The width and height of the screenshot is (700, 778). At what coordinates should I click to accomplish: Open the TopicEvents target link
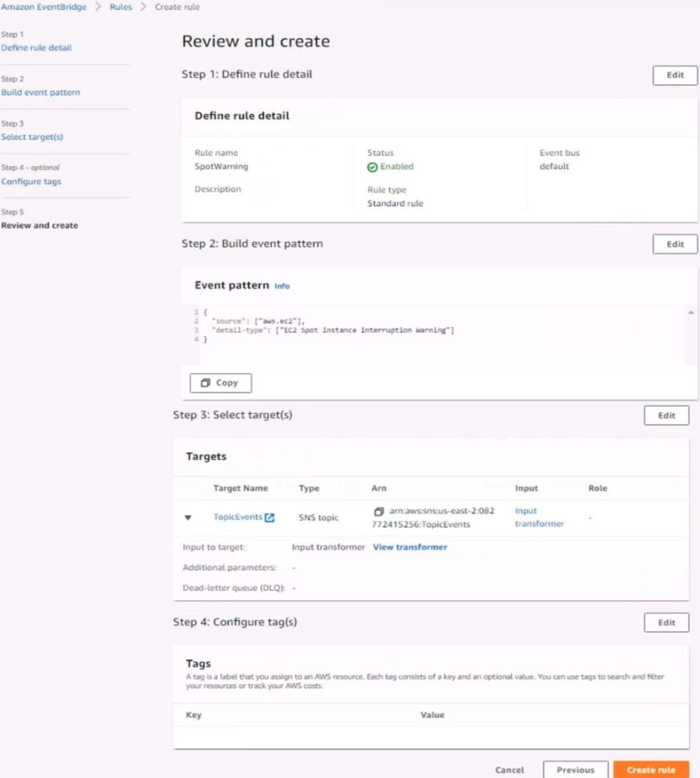(238, 517)
